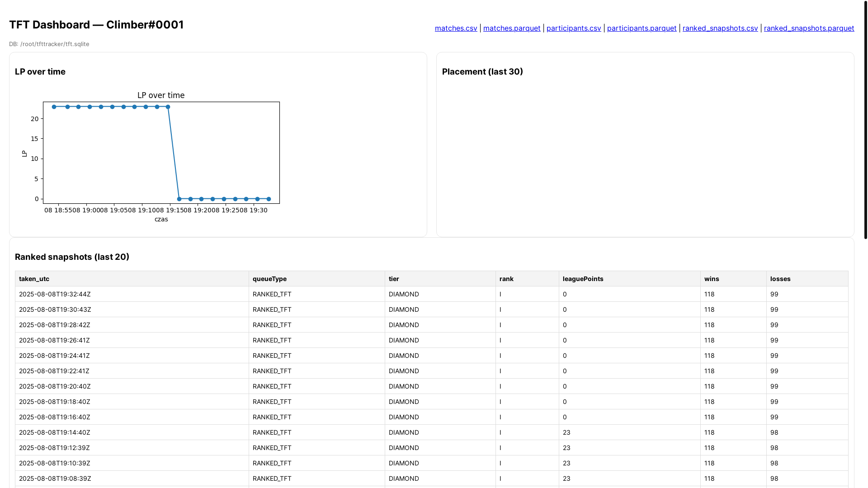Select the 2025-08-08T19:10:39Z timestamp cell
This screenshot has height=488, width=868.
click(132, 463)
